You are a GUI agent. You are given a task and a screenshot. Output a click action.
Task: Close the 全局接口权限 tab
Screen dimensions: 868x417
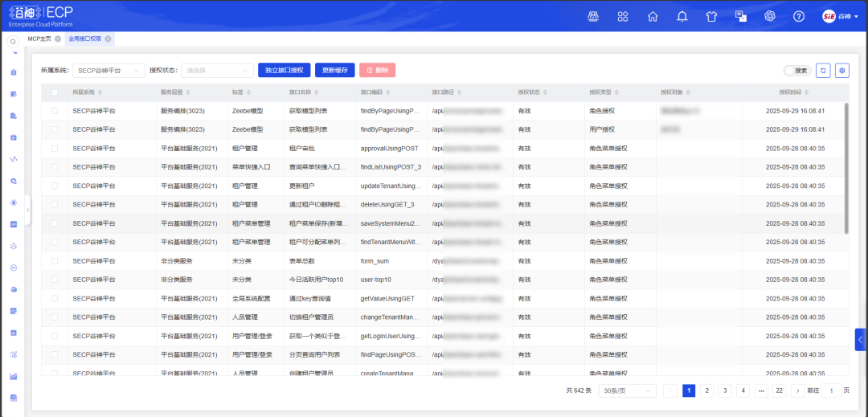108,39
